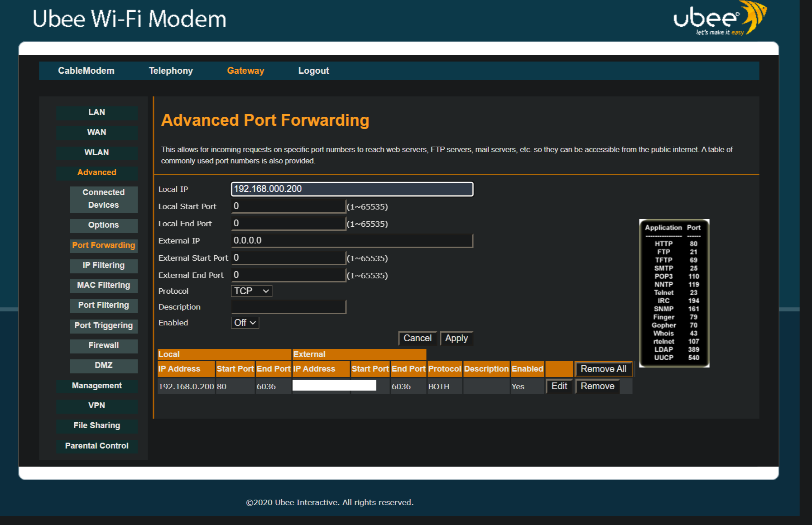Open the CableModem tab
Image resolution: width=812 pixels, height=525 pixels.
point(86,71)
